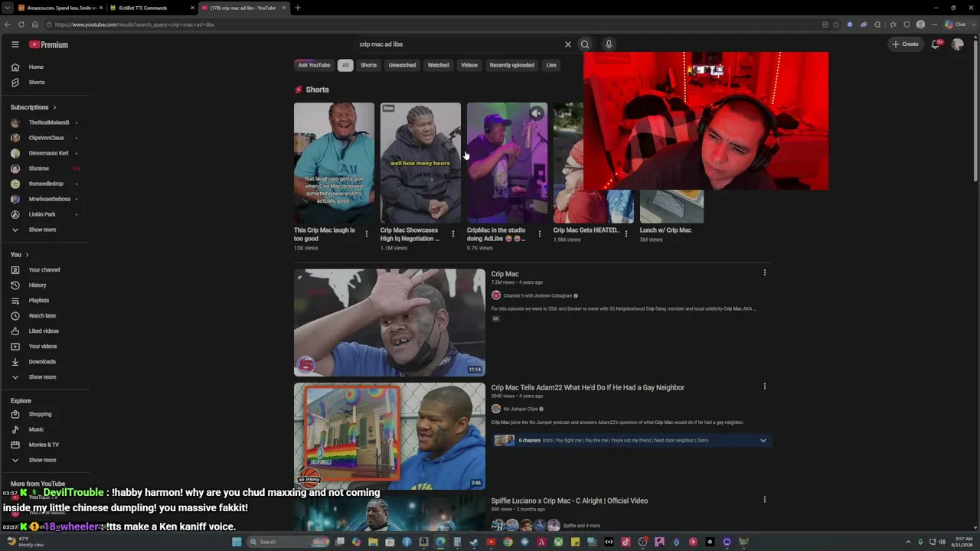Open the notifications bell
Viewport: 980px width, 551px height.
[x=936, y=44]
